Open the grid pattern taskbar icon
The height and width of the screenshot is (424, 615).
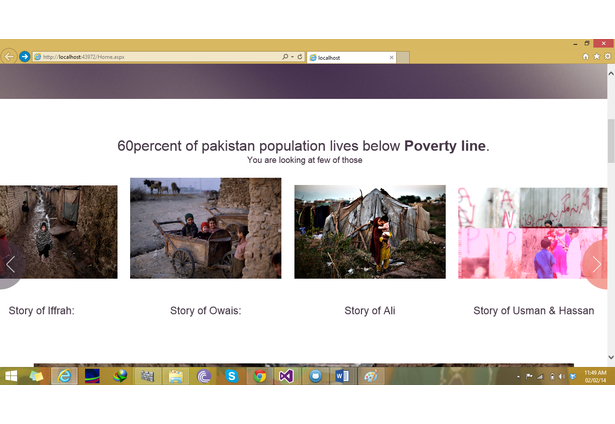coord(147,376)
